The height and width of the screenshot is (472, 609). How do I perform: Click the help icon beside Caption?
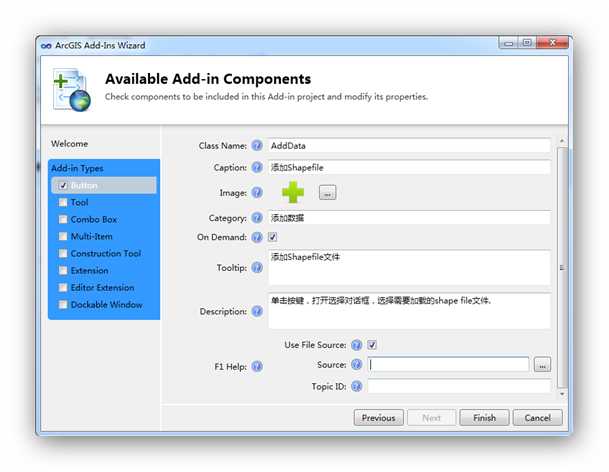pos(257,167)
